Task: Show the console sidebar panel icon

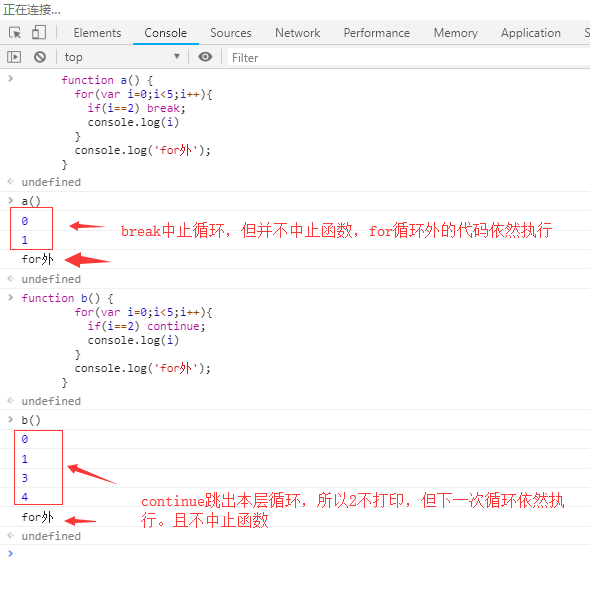Action: pyautogui.click(x=14, y=57)
